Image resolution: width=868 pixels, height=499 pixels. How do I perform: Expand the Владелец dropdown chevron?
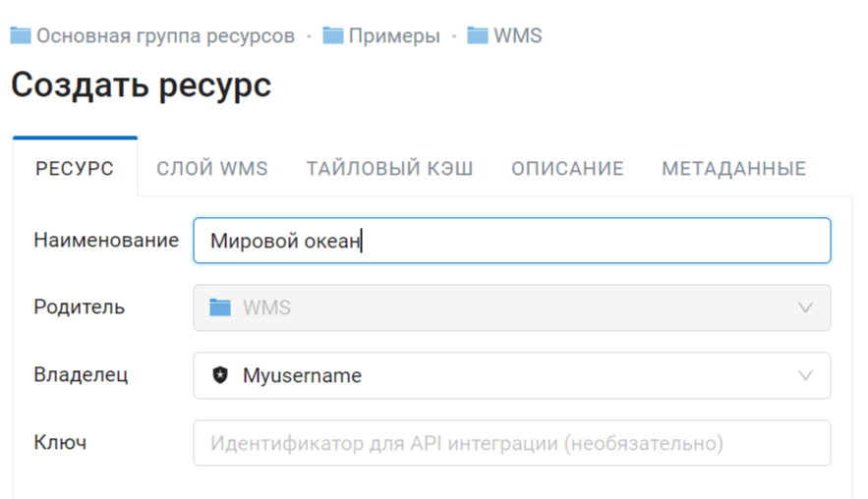805,375
